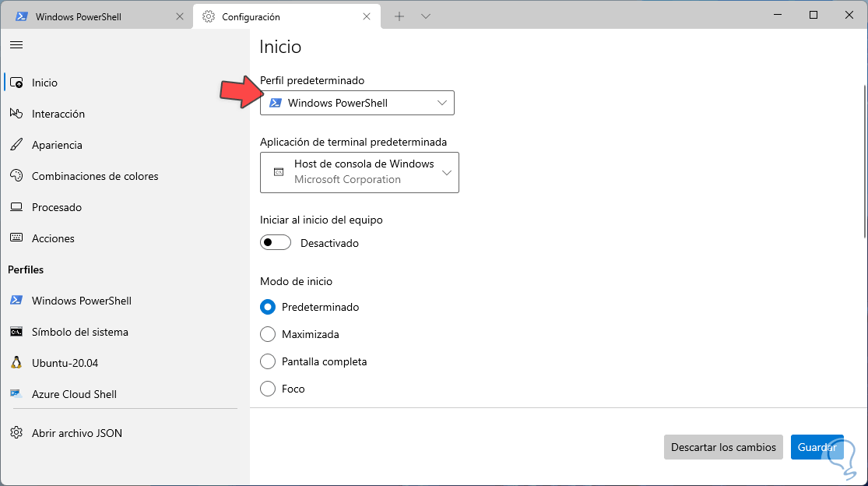The height and width of the screenshot is (486, 868).
Task: Click the Apariencia paintbrush icon
Action: 16,145
